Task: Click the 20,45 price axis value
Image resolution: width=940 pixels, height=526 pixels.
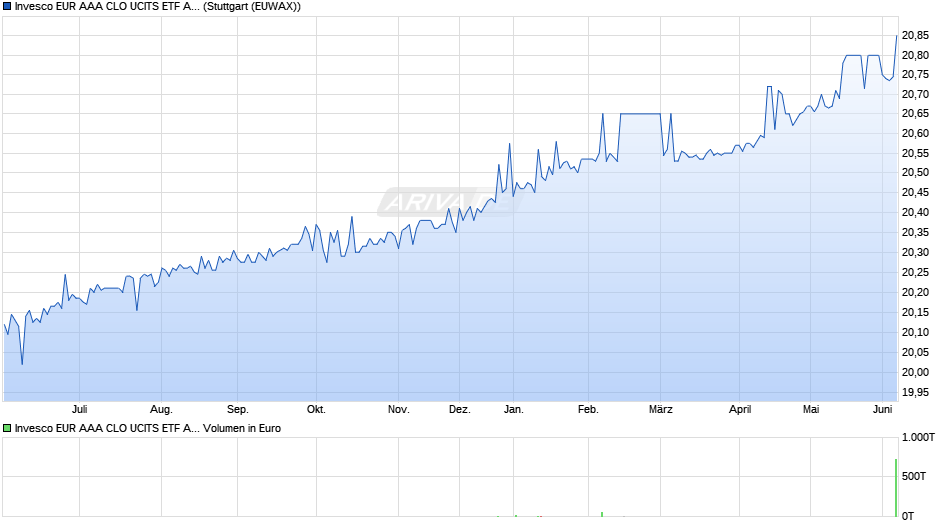Action: click(915, 193)
